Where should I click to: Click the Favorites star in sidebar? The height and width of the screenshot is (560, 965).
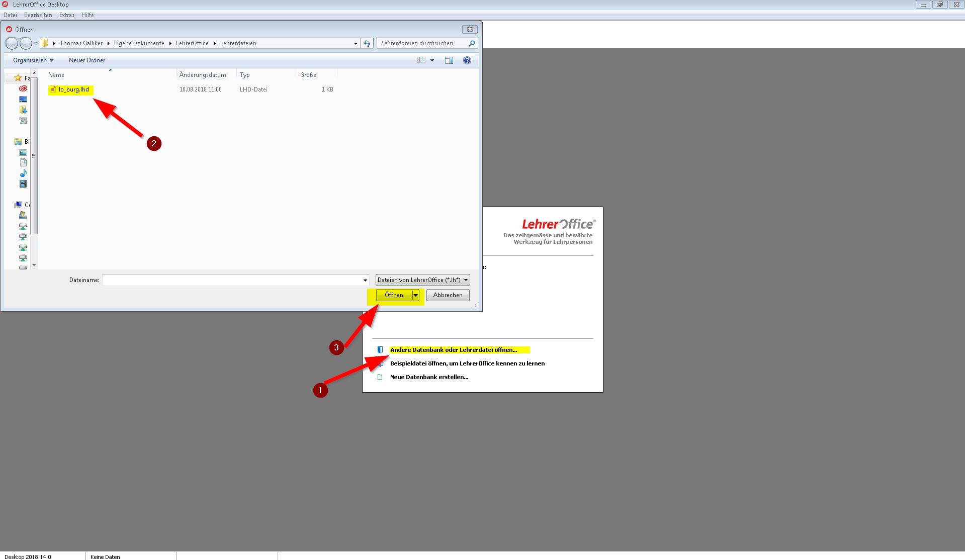point(18,78)
